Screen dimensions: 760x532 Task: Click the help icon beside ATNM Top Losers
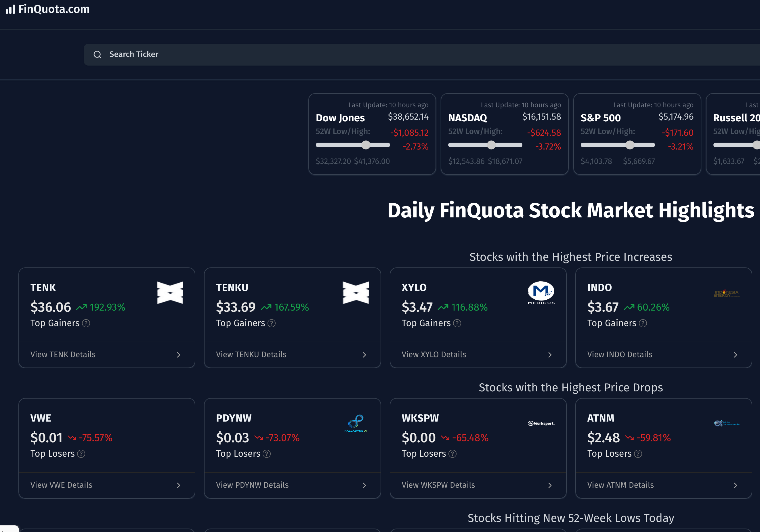tap(638, 454)
